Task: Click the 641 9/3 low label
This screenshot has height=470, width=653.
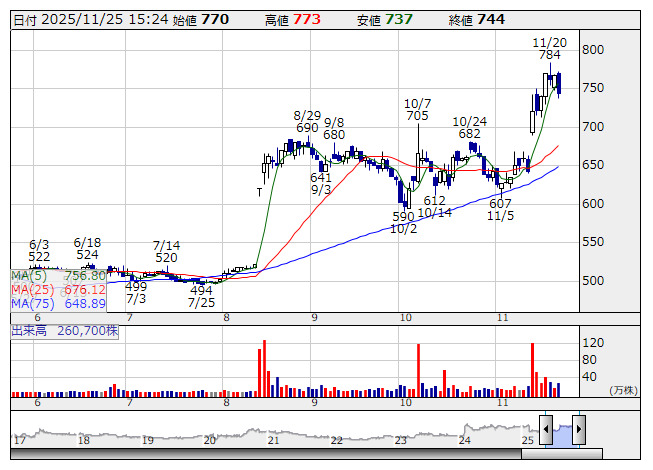Action: click(x=321, y=184)
